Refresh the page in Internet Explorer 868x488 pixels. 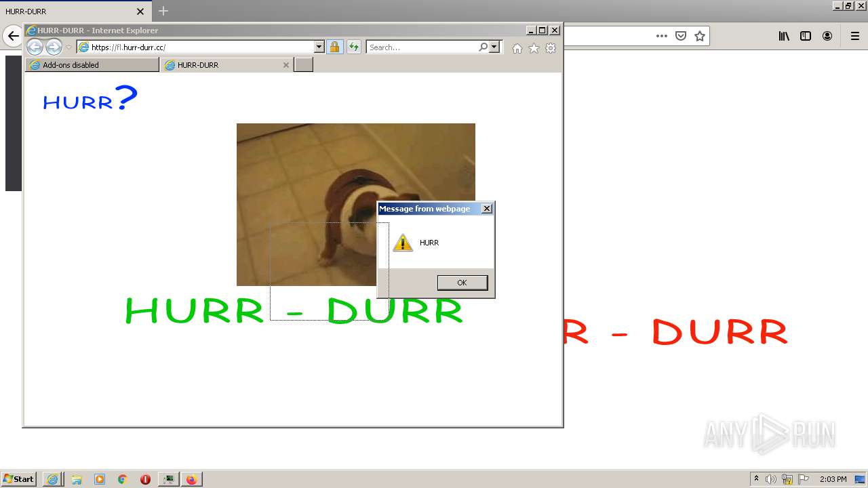(354, 47)
